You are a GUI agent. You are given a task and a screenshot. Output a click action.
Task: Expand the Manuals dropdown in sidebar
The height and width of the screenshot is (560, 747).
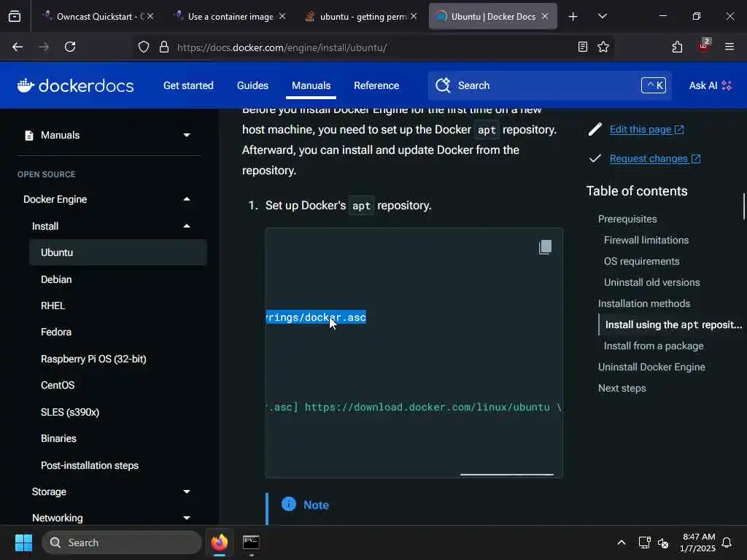(187, 135)
